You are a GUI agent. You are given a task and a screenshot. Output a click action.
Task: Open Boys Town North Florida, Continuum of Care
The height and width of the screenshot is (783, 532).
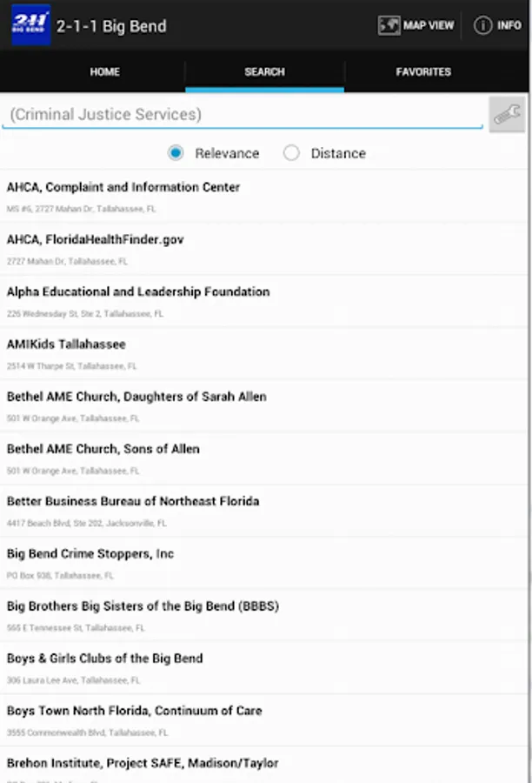point(264,720)
